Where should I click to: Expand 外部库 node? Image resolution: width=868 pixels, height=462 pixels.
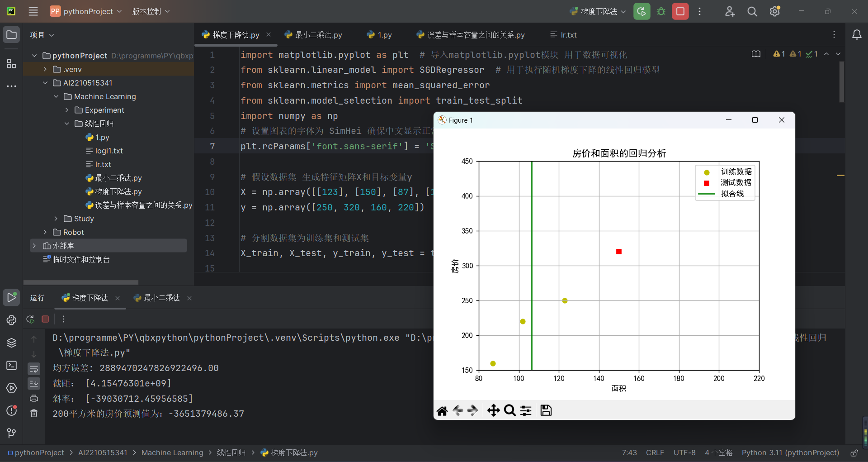(x=34, y=246)
